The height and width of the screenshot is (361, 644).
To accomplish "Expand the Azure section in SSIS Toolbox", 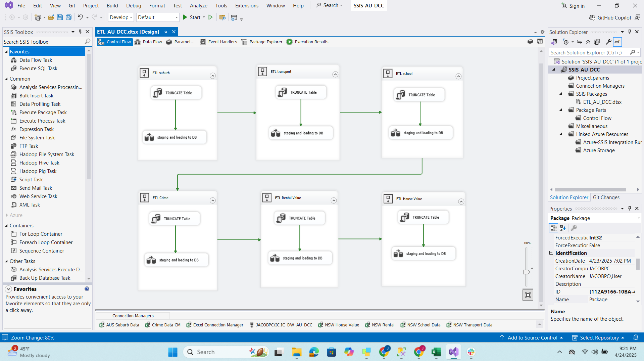I will [x=7, y=215].
